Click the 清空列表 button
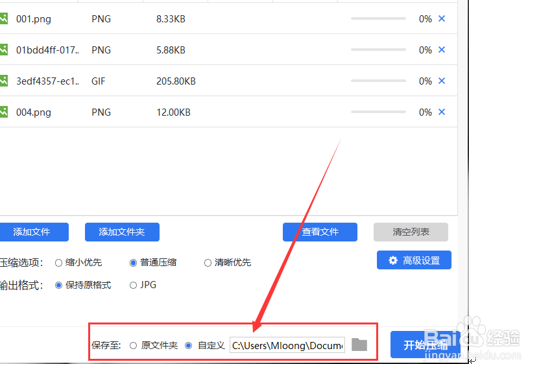Image resolution: width=553 pixels, height=375 pixels. 411,232
